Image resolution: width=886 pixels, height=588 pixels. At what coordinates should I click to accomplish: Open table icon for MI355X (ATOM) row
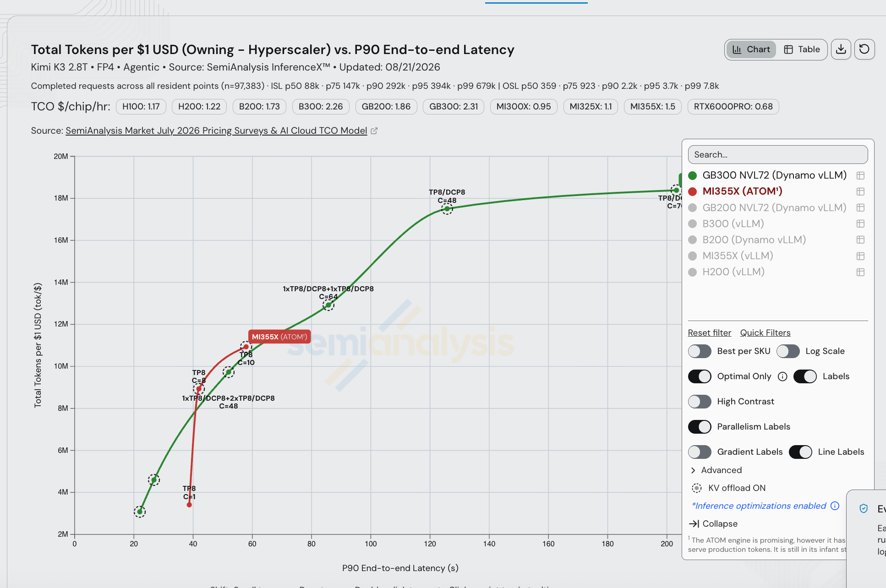(860, 191)
